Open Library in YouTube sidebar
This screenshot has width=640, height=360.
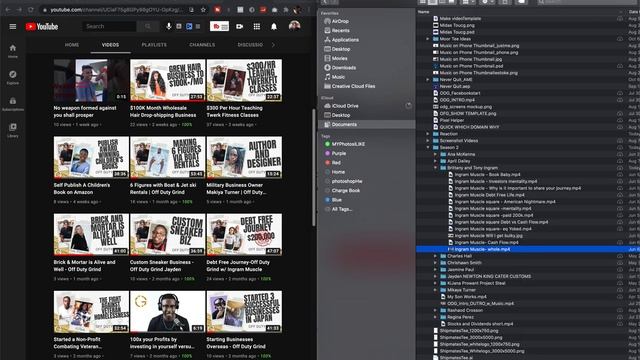13,130
